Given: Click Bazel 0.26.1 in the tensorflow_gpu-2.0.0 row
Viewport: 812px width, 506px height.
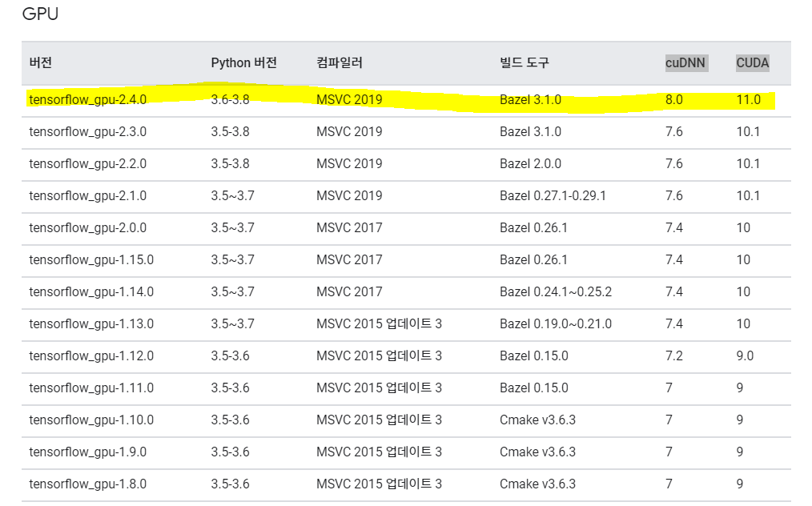Looking at the screenshot, I should 533,228.
